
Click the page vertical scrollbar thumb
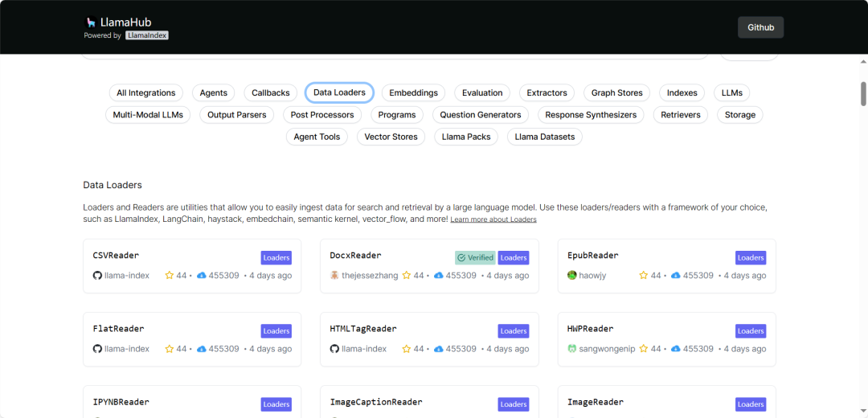tap(863, 93)
